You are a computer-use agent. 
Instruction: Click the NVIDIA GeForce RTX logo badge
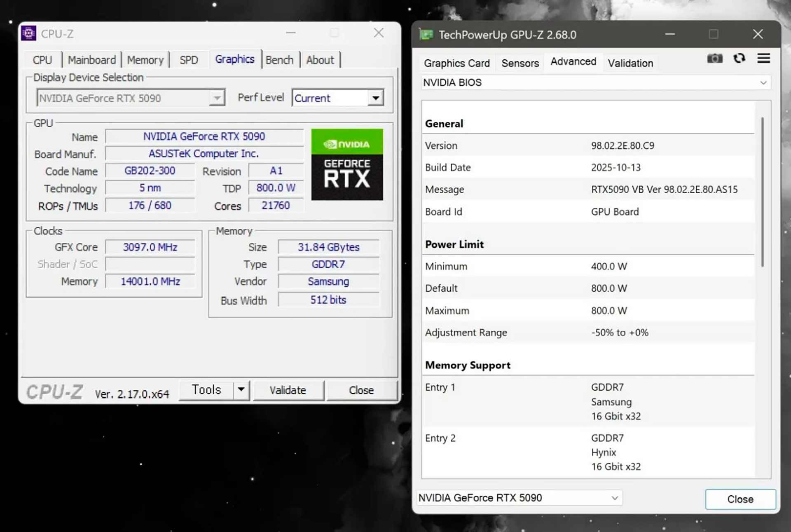tap(347, 165)
